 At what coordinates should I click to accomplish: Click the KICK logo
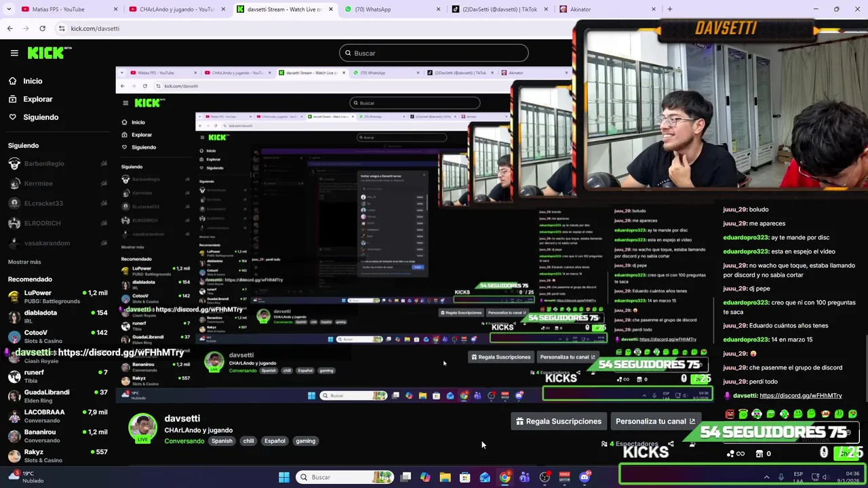[x=49, y=53]
